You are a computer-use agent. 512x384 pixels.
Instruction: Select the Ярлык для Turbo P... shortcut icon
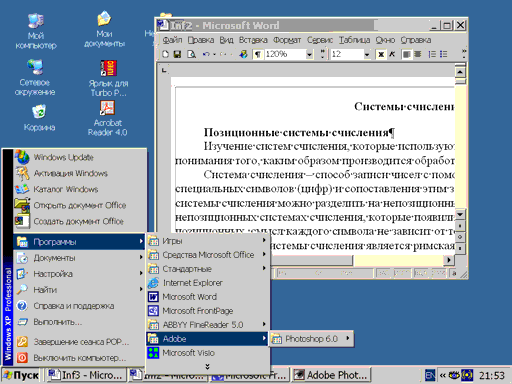point(108,78)
